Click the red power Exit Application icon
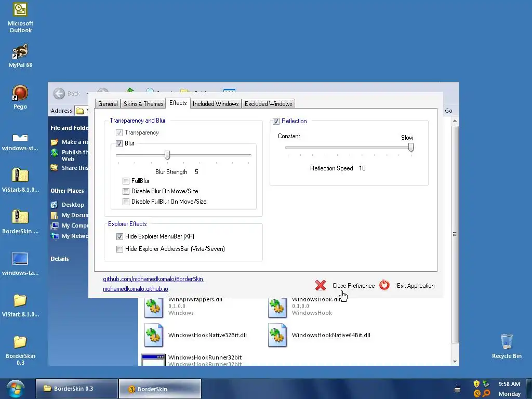532x399 pixels. pos(384,285)
